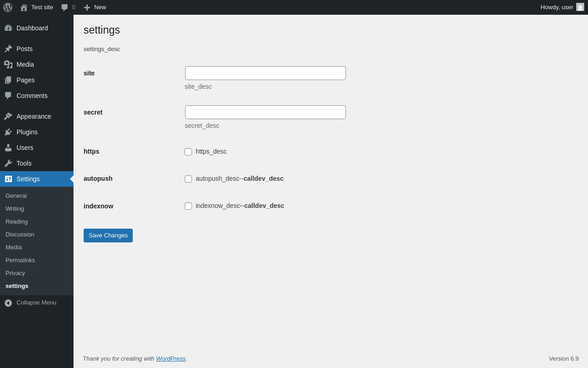The image size is (588, 368).
Task: Check the indexnow checkbox
Action: coord(188,206)
